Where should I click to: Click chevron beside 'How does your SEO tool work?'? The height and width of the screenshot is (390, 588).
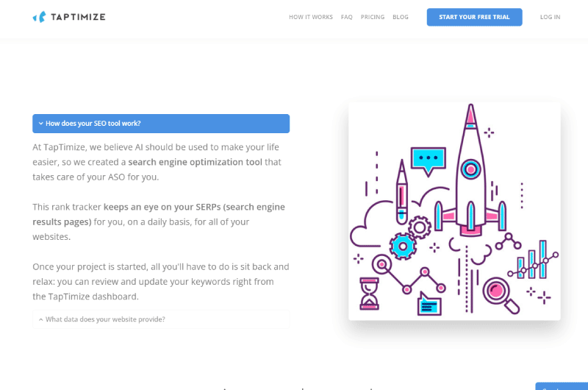tap(41, 124)
